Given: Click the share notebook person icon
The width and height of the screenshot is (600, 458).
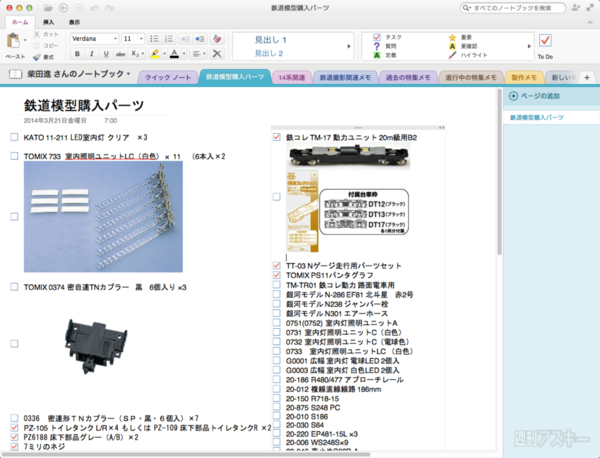Looking at the screenshot, I should pos(576,8).
